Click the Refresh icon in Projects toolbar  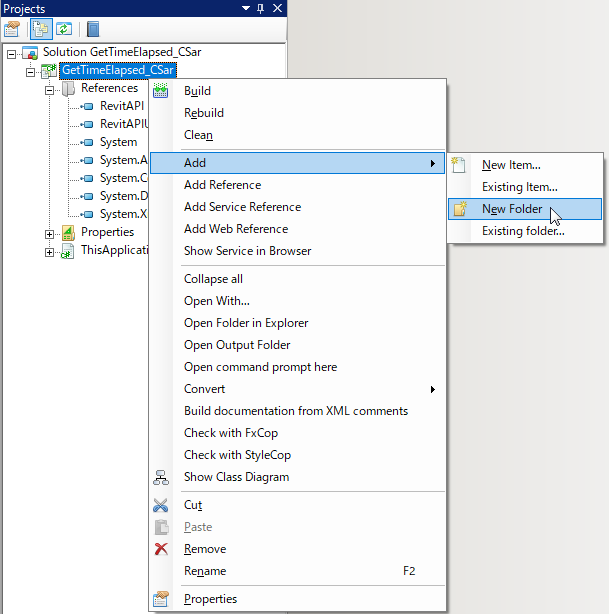(64, 29)
